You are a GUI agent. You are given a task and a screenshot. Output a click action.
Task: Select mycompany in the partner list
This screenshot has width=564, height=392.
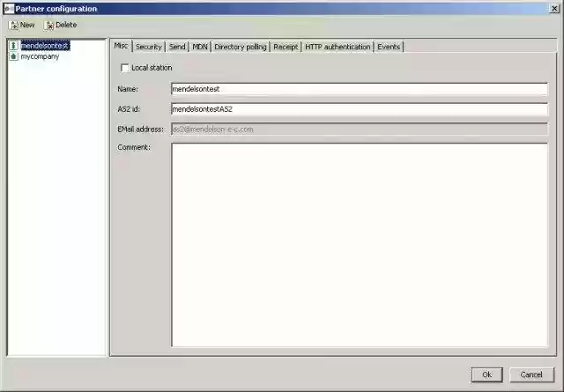click(x=40, y=55)
